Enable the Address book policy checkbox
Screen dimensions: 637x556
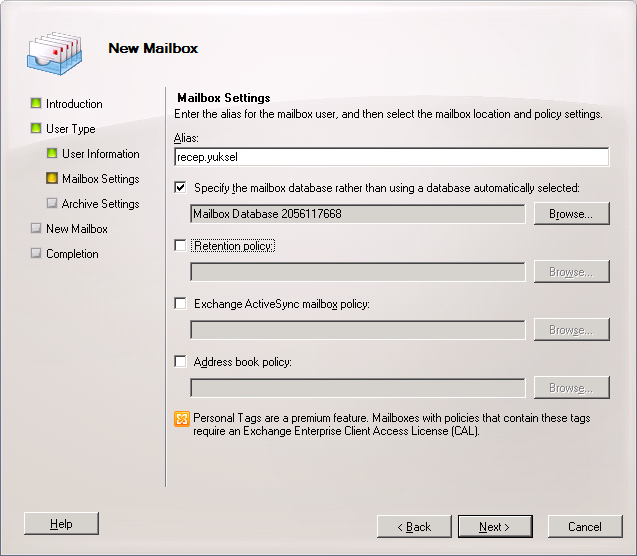tap(180, 361)
